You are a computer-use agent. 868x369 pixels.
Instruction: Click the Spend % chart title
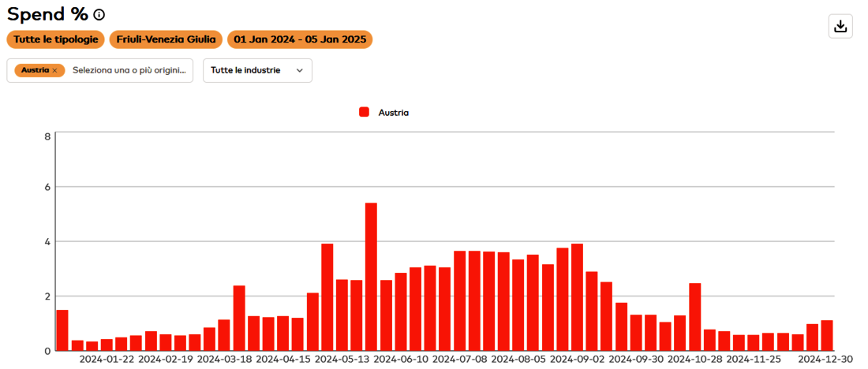click(47, 14)
